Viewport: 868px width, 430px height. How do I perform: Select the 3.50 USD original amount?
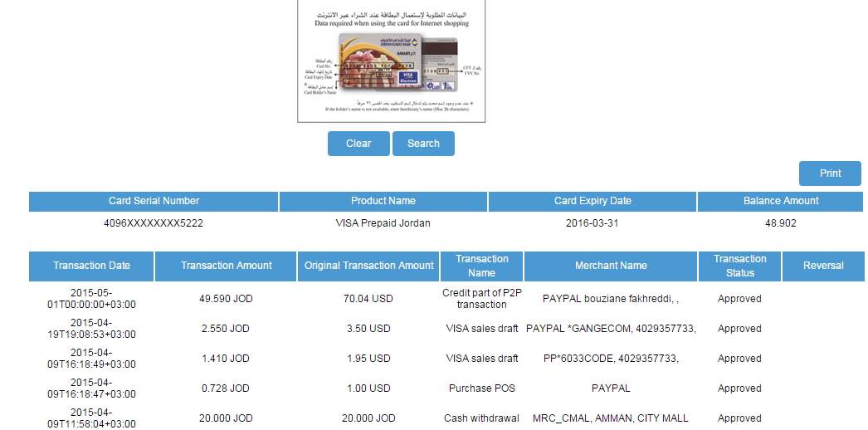point(368,329)
